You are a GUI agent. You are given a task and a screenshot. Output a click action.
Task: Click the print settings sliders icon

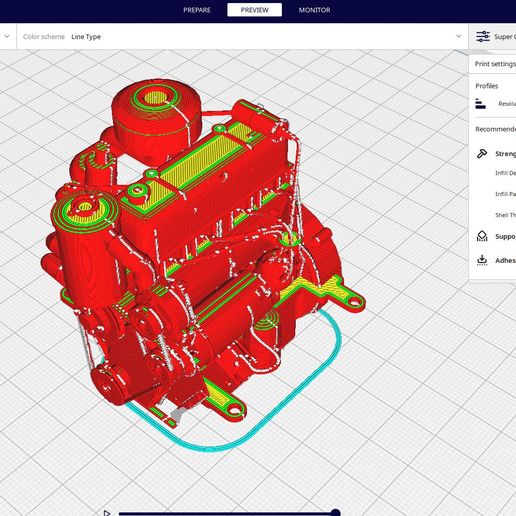(483, 36)
